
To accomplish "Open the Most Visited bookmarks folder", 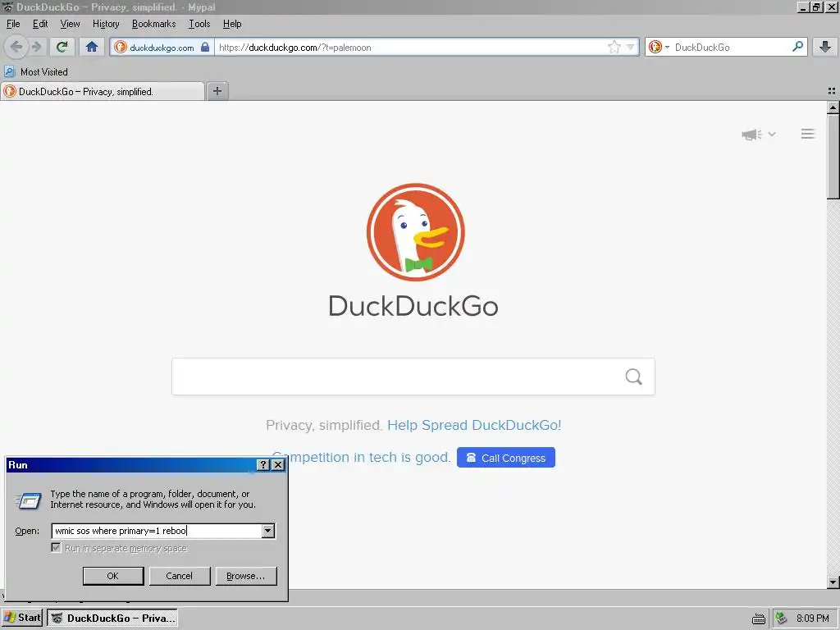I will tap(36, 72).
